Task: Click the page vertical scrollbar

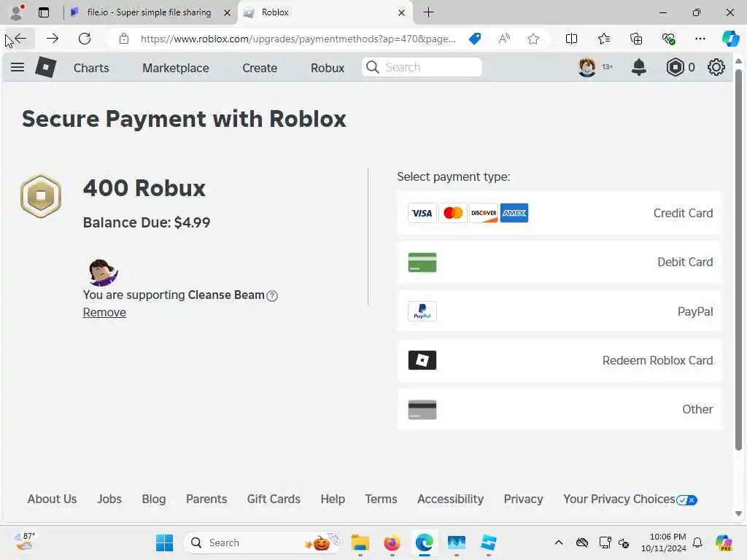Action: click(x=738, y=260)
